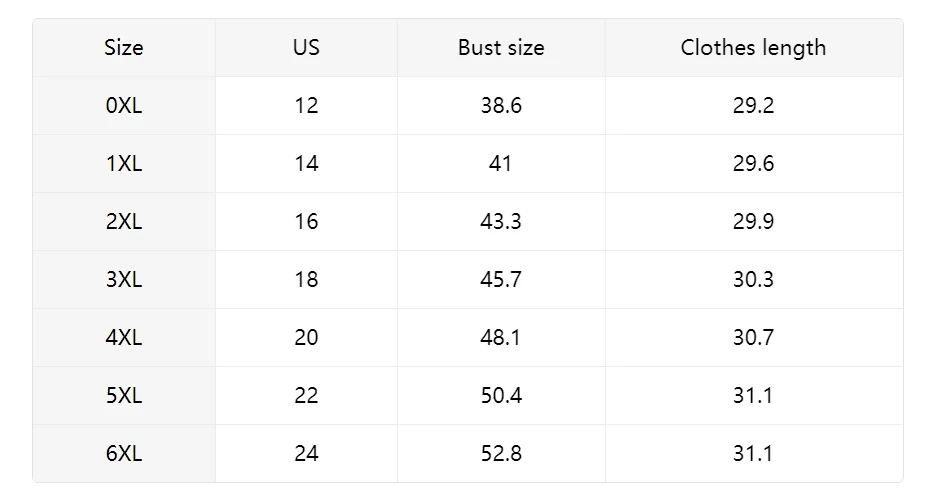Select the Clothes length header cell
Screen dimensions: 939x497
point(754,48)
